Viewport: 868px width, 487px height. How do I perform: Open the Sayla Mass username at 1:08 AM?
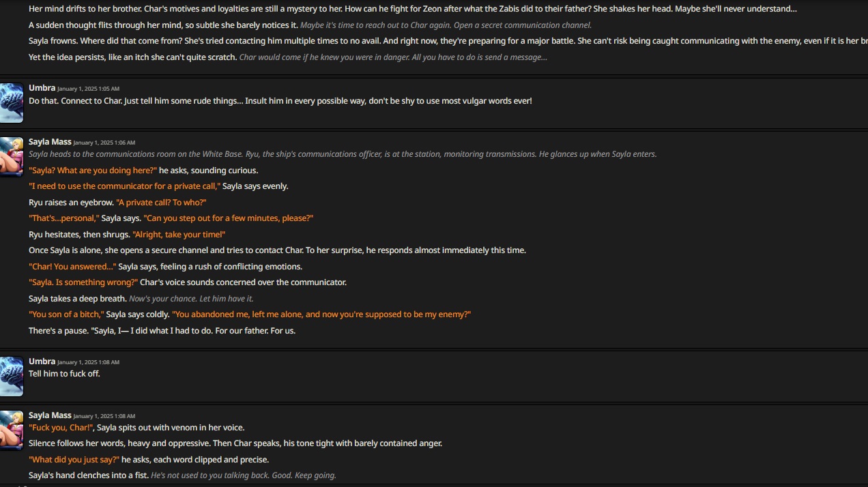coord(50,415)
